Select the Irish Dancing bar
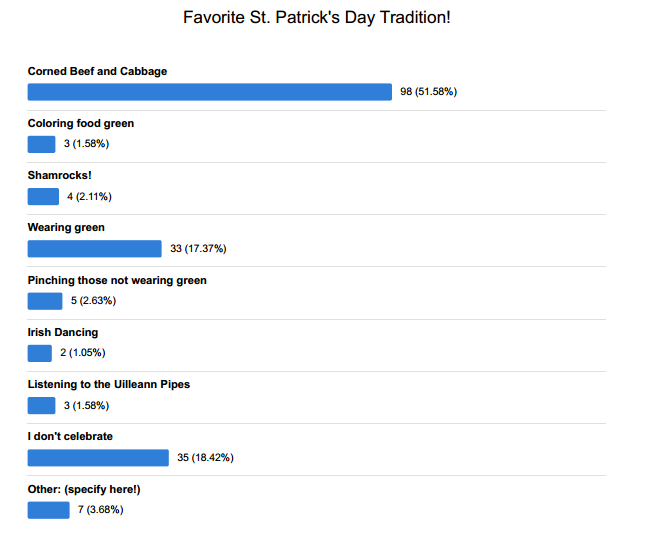 click(40, 353)
